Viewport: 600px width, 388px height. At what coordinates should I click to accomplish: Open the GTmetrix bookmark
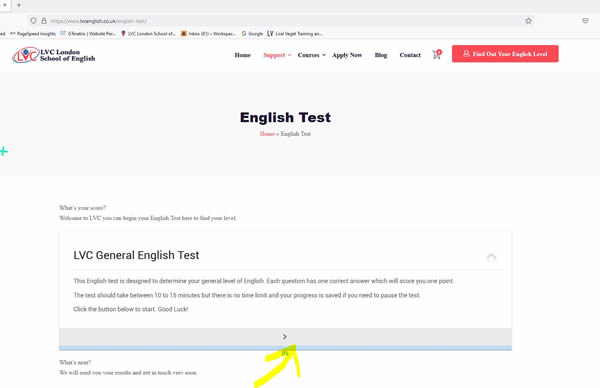coord(88,34)
